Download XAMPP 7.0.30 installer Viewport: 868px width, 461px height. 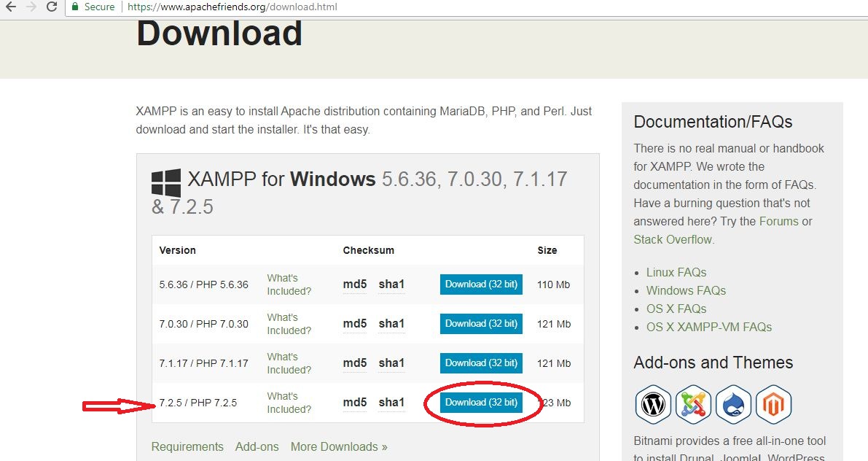tap(481, 324)
